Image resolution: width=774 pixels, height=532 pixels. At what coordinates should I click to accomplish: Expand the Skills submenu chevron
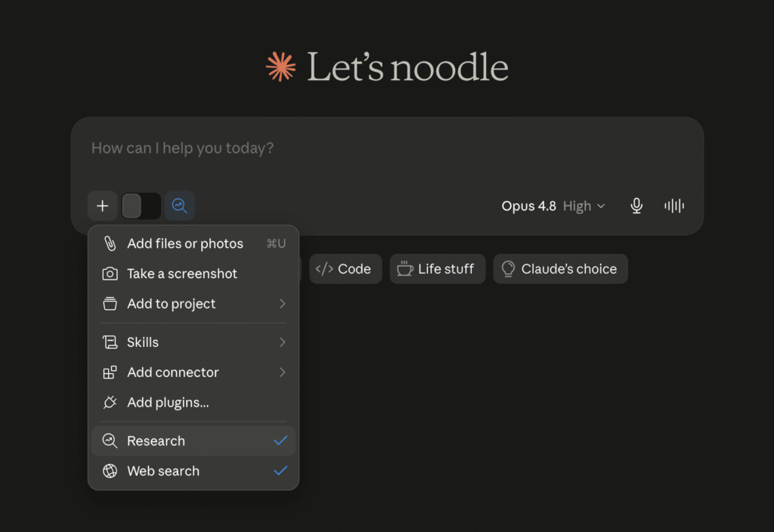pos(283,342)
